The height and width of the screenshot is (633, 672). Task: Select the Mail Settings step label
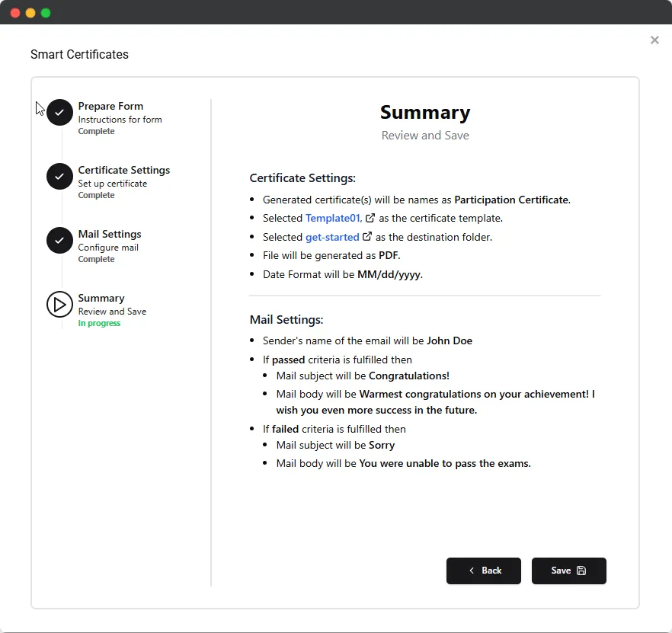tap(110, 234)
